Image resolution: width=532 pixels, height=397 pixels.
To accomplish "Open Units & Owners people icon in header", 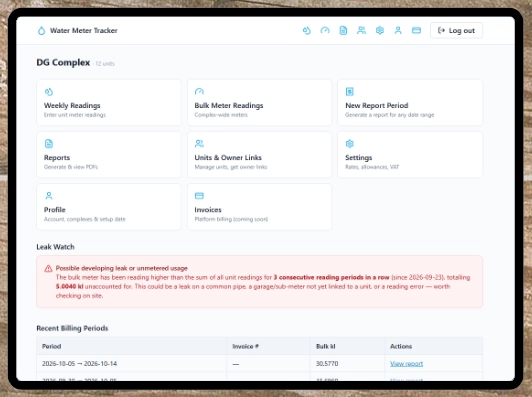I will click(x=362, y=31).
